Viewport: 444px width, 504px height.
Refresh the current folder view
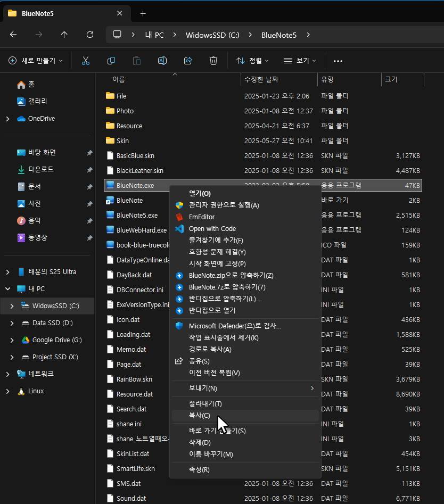(x=89, y=35)
